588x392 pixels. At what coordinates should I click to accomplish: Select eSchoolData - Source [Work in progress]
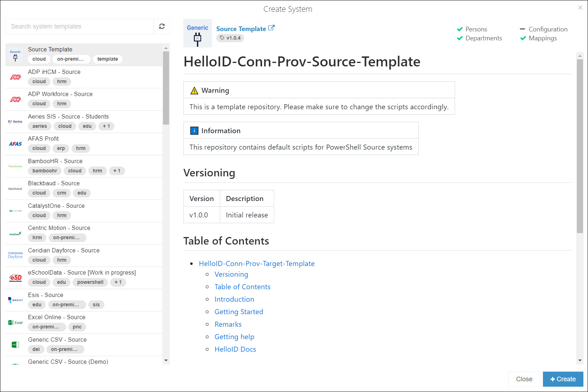pos(84,278)
